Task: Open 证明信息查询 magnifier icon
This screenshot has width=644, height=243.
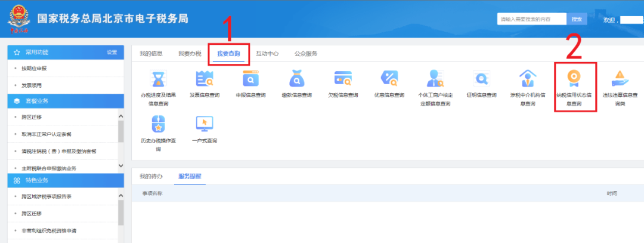Action: click(481, 79)
